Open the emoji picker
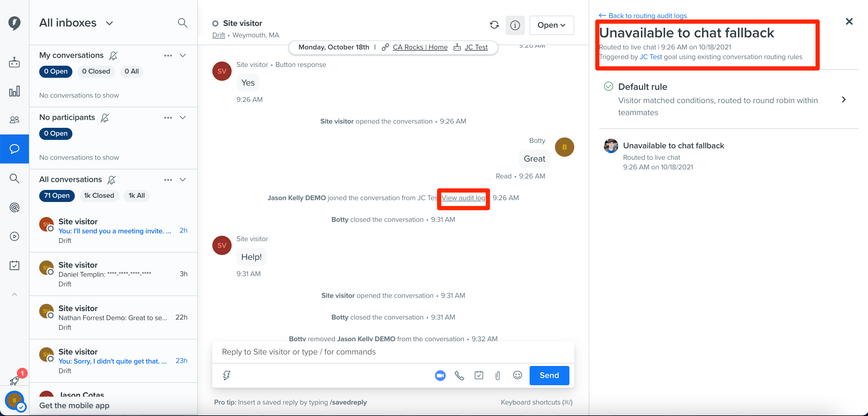 (x=517, y=375)
